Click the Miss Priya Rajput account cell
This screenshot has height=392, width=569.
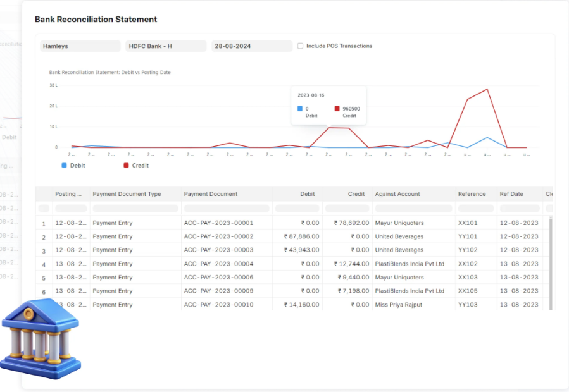398,305
